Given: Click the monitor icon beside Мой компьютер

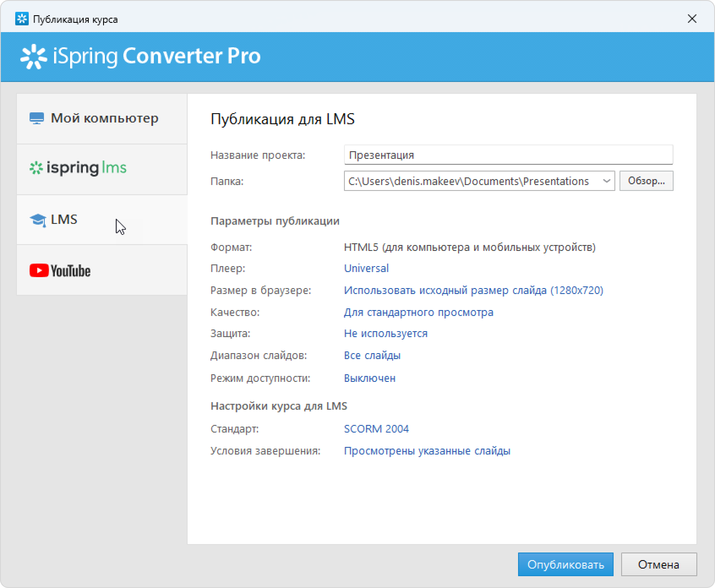Looking at the screenshot, I should point(37,118).
